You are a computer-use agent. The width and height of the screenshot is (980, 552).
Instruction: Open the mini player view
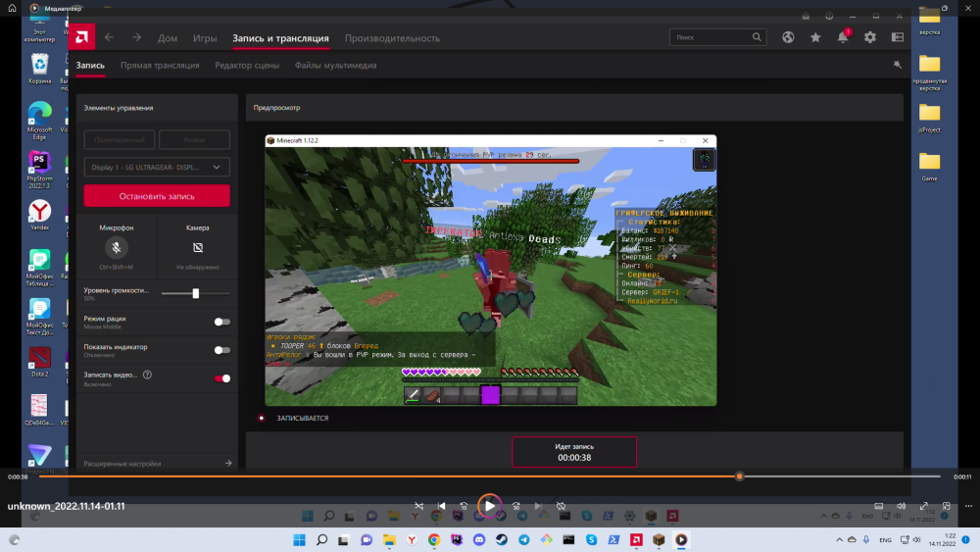pyautogui.click(x=947, y=506)
